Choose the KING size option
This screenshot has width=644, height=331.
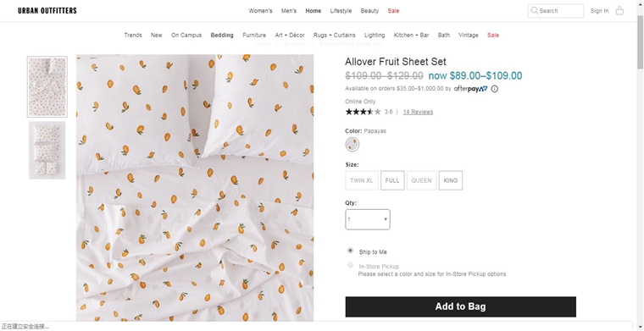click(451, 180)
